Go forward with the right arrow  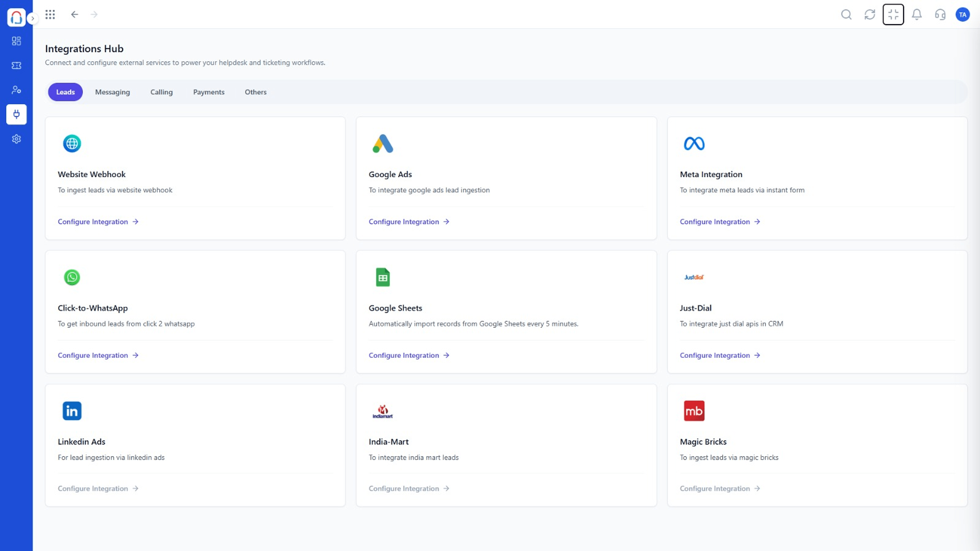[94, 14]
